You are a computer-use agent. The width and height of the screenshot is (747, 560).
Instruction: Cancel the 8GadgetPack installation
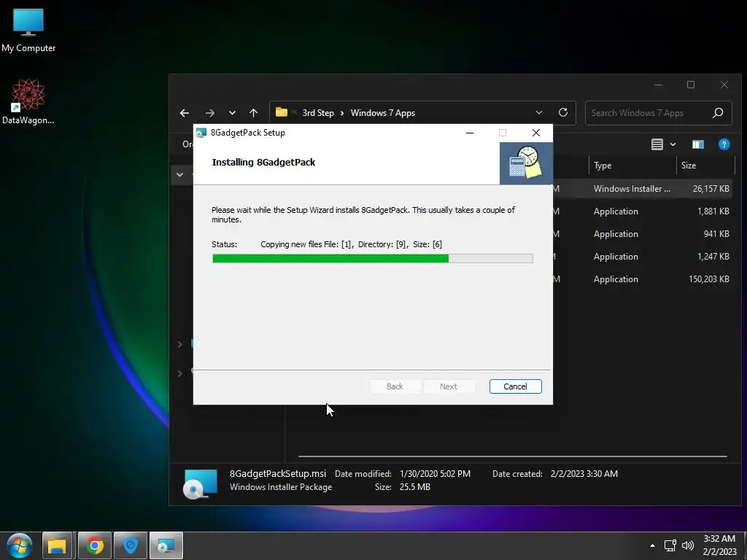coord(515,386)
